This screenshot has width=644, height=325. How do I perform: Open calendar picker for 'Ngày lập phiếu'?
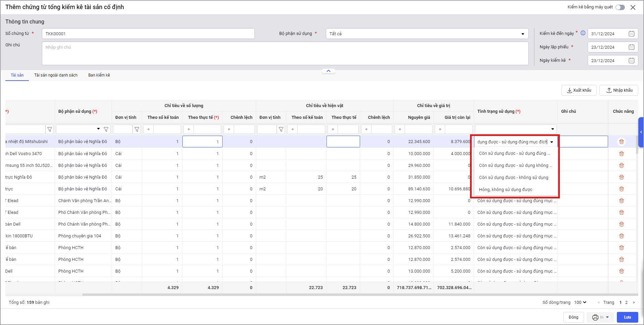[x=631, y=47]
